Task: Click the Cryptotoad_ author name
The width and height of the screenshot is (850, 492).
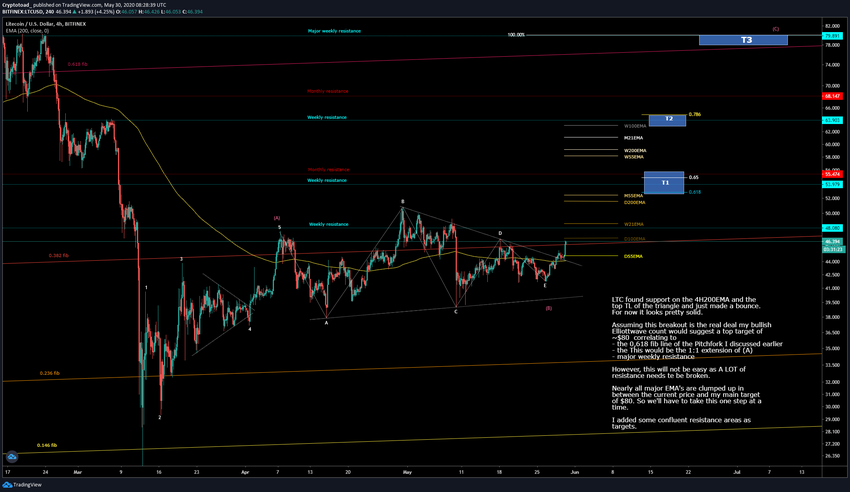Action: [16, 5]
